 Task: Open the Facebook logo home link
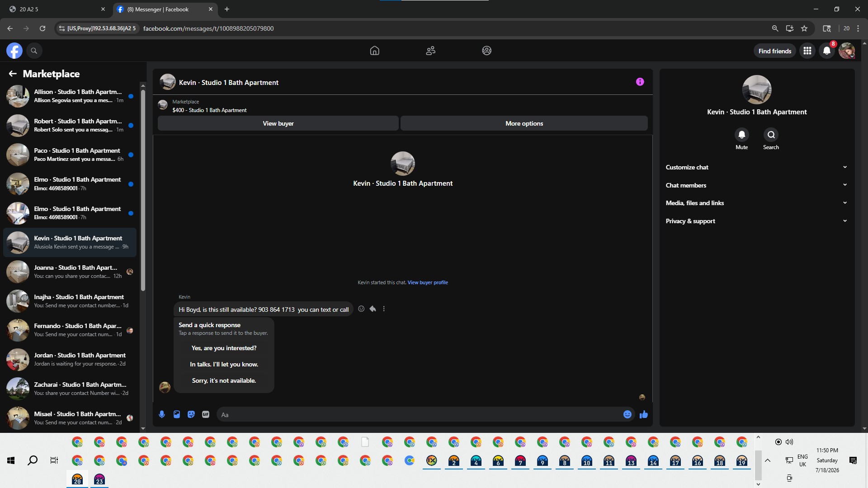click(14, 51)
